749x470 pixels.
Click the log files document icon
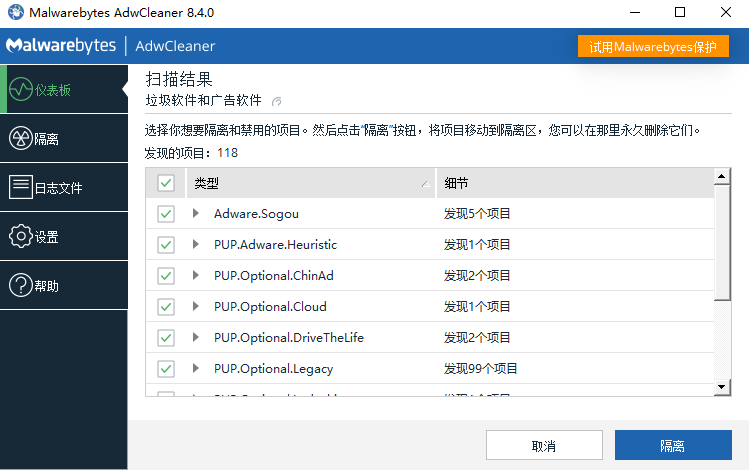click(20, 187)
